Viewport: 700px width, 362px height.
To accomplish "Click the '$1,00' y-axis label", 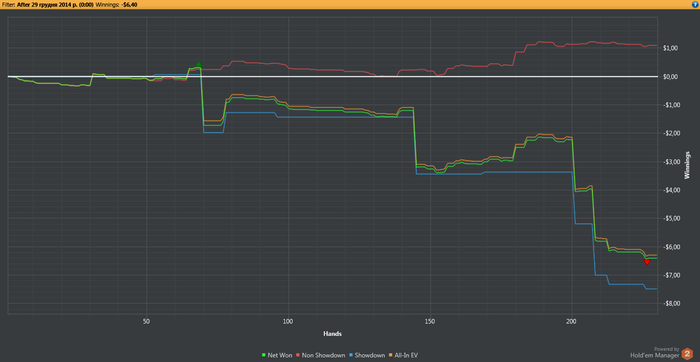I will (x=671, y=48).
